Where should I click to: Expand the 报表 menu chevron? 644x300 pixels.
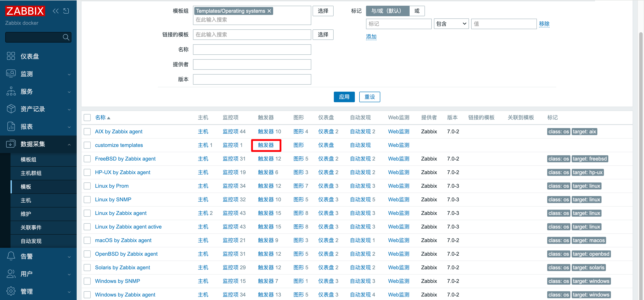click(69, 127)
